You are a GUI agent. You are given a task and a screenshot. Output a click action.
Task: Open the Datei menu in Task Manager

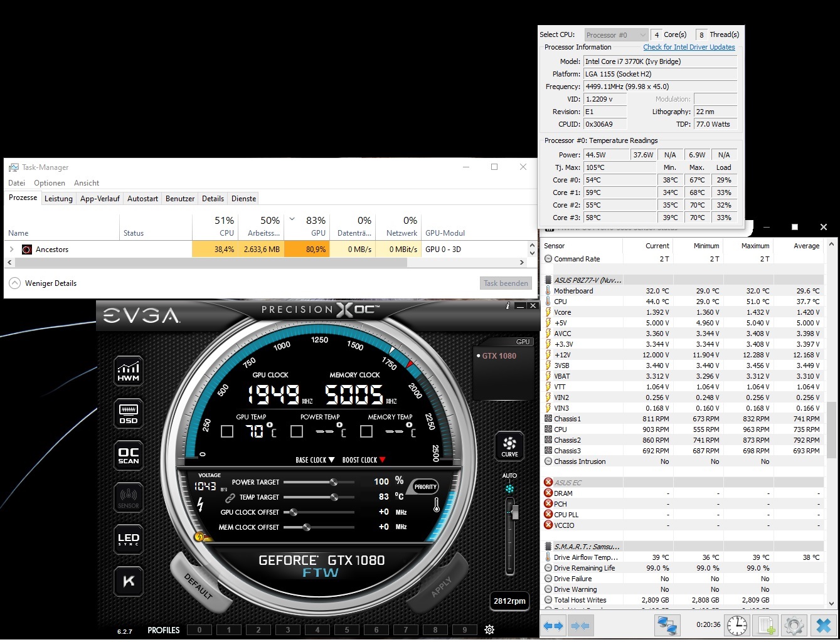coord(17,183)
